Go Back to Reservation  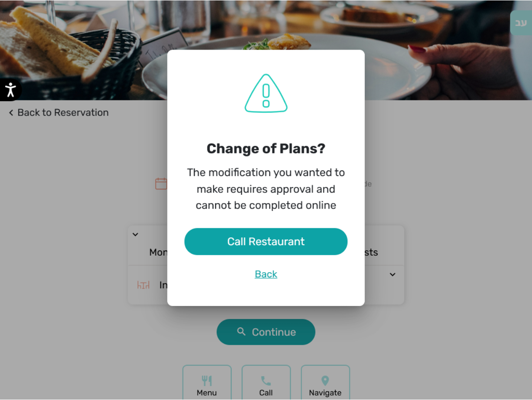59,113
